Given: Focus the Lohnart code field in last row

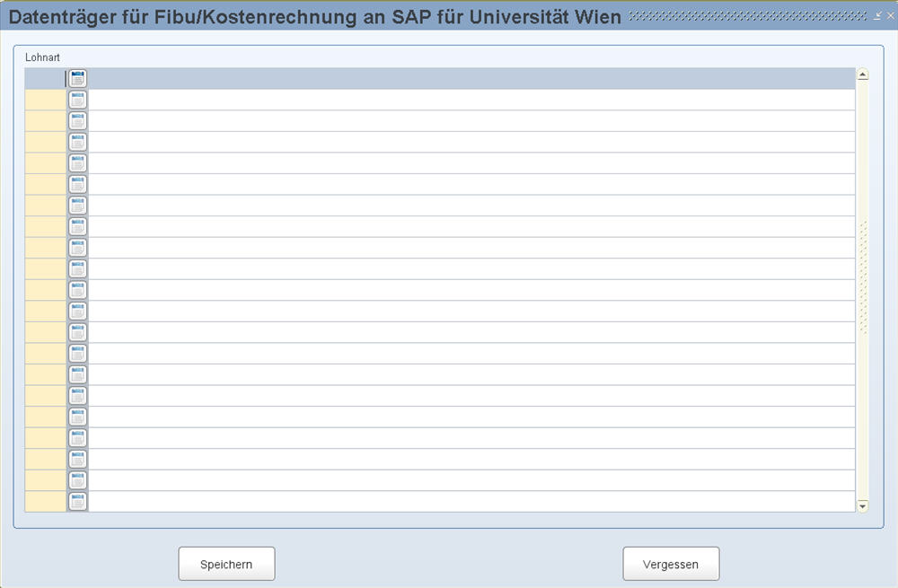Looking at the screenshot, I should tap(45, 502).
